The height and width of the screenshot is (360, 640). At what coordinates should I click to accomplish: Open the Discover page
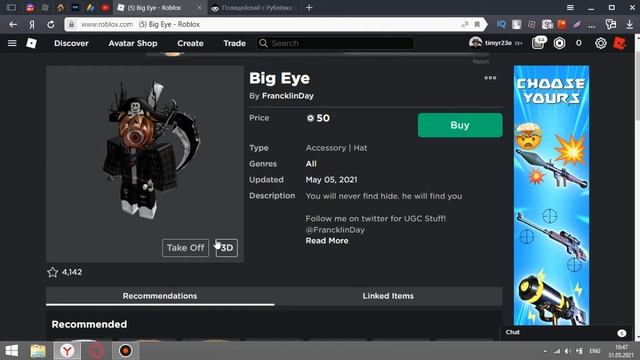[71, 43]
